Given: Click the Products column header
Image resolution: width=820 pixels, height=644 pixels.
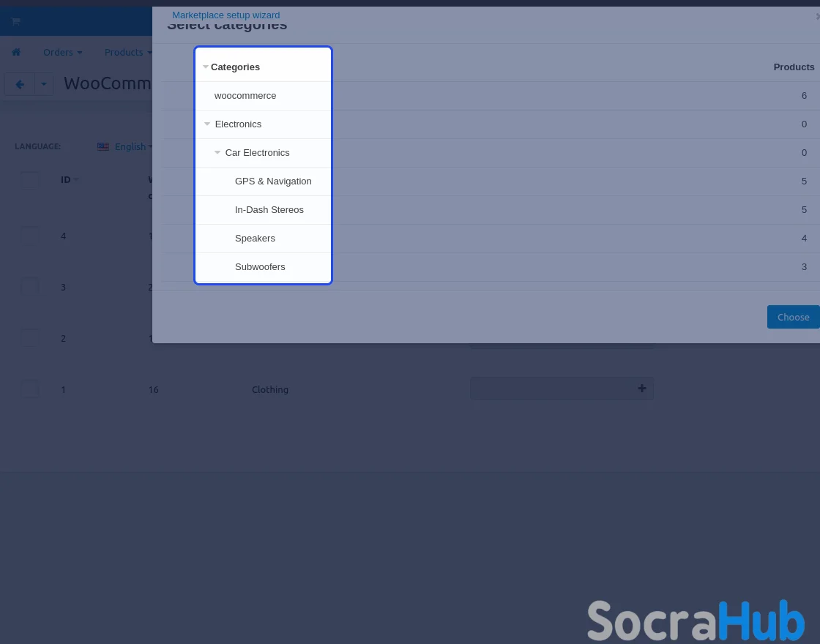Looking at the screenshot, I should 794,67.
